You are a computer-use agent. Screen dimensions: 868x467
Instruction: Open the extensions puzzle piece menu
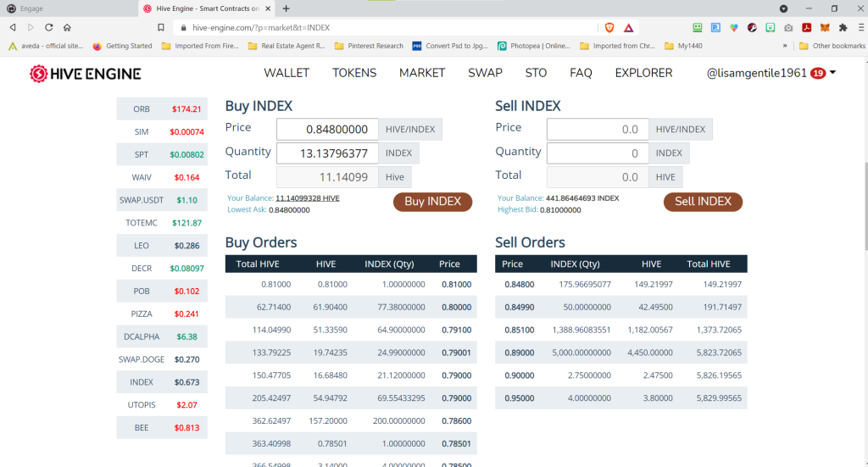pyautogui.click(x=843, y=27)
